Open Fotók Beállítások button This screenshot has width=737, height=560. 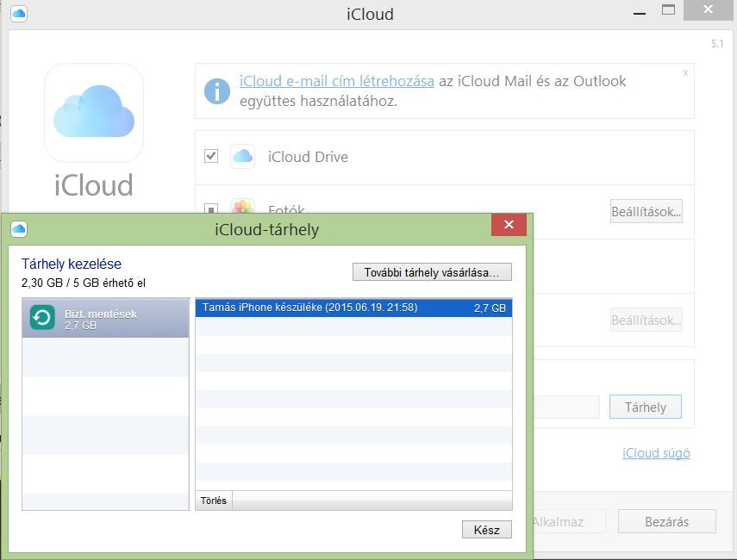click(x=646, y=211)
